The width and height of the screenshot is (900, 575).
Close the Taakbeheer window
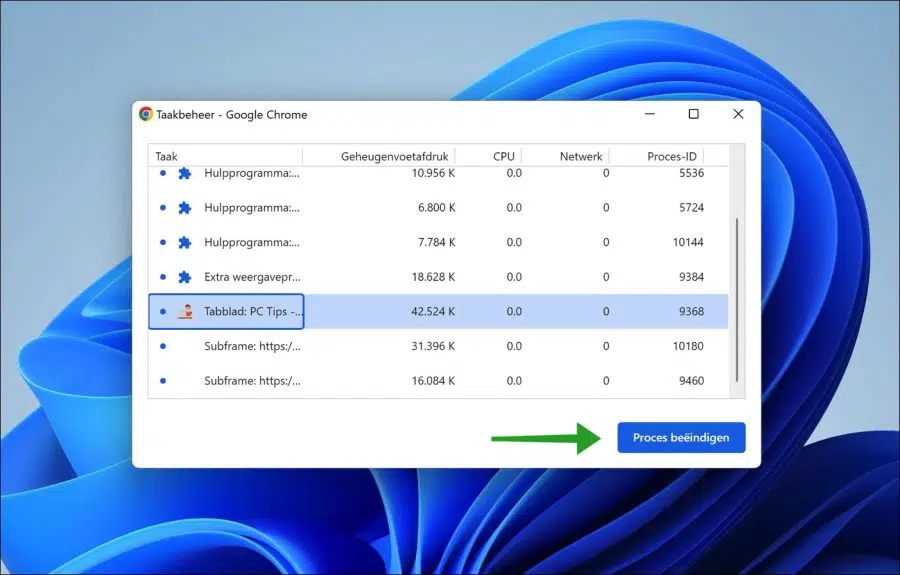pyautogui.click(x=739, y=114)
